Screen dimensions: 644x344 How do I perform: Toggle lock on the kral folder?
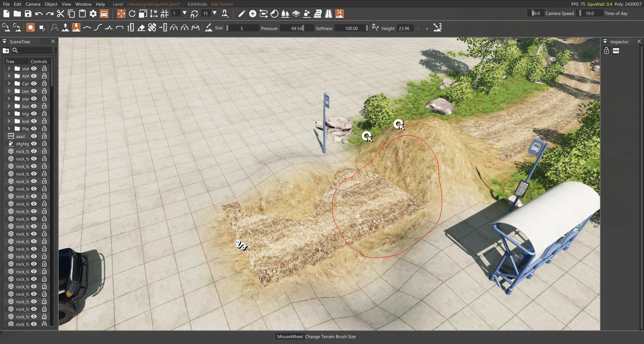44,121
